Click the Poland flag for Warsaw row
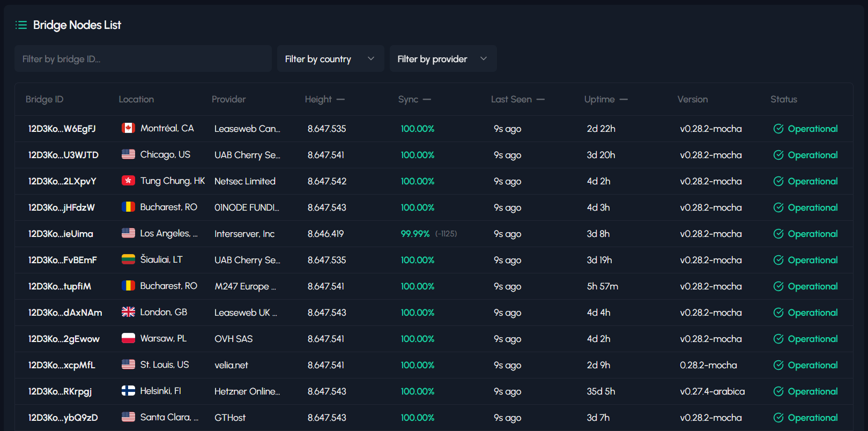The height and width of the screenshot is (431, 868). pos(128,338)
